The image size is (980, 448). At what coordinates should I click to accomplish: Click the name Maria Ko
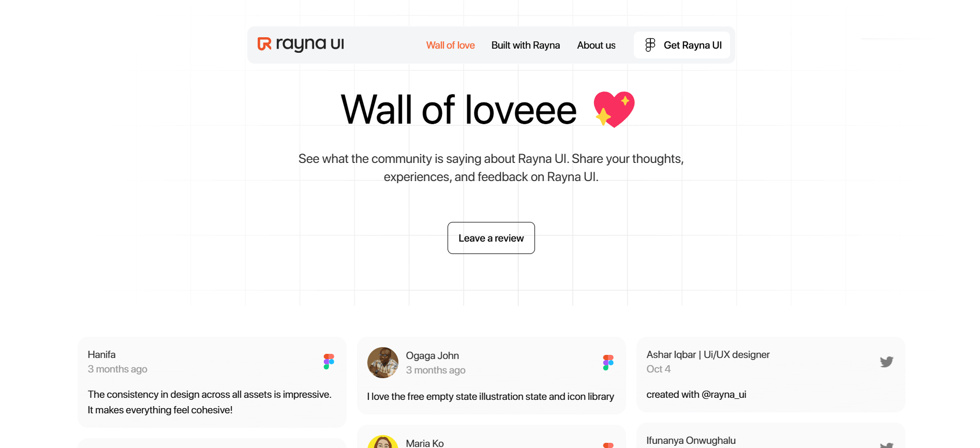pos(425,443)
